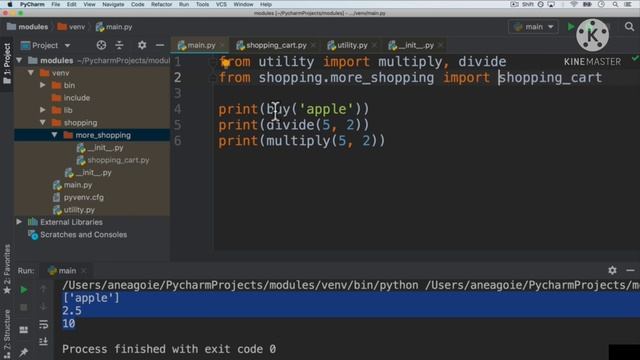
Task: Click the down-arrow icon in the Run panel
Action: 43,307
